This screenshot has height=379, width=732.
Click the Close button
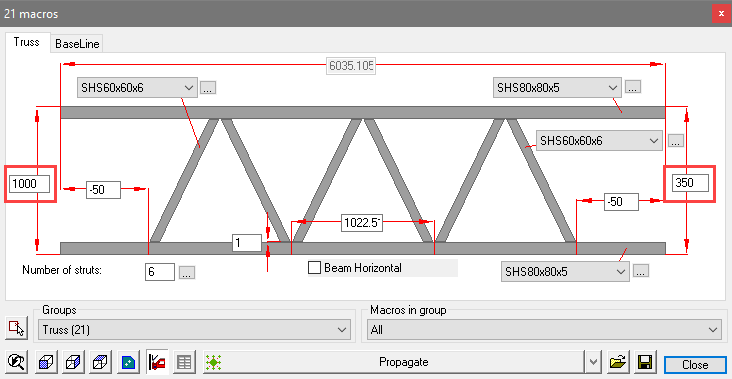[x=695, y=365]
